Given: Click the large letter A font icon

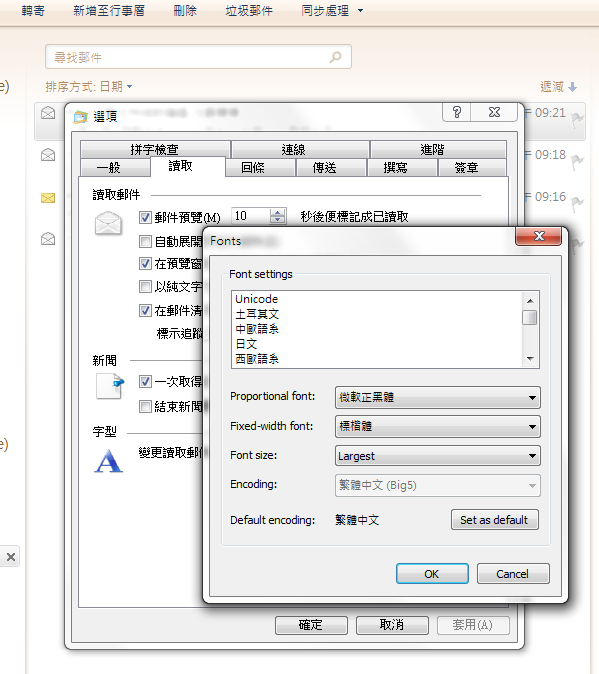Looking at the screenshot, I should tap(109, 461).
